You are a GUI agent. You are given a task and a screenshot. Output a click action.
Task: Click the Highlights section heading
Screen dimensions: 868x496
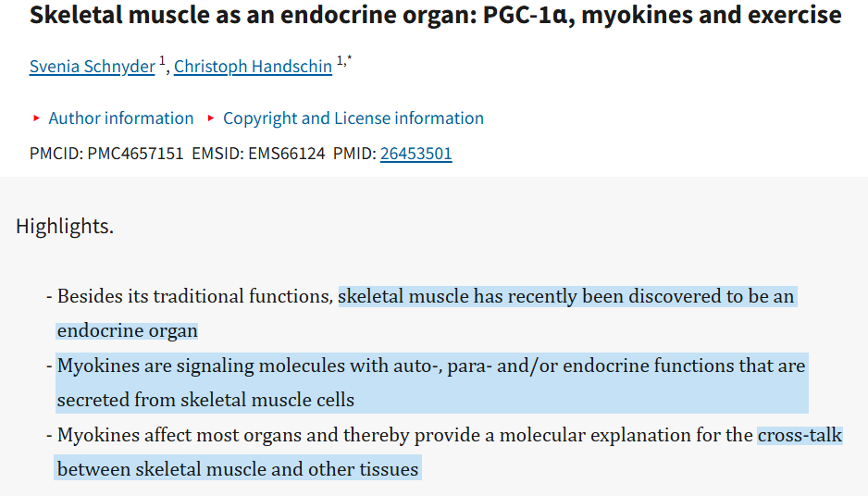65,227
